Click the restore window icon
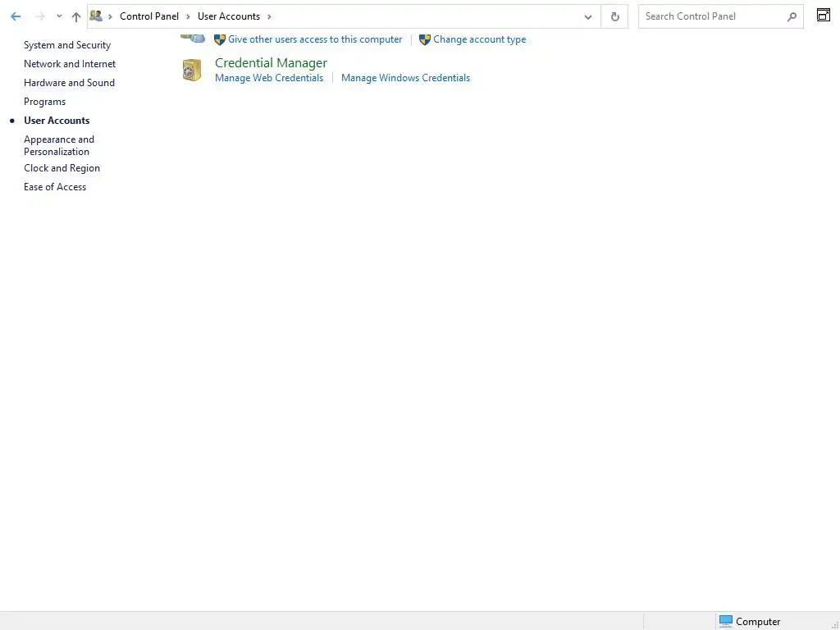840x630 pixels. point(824,15)
